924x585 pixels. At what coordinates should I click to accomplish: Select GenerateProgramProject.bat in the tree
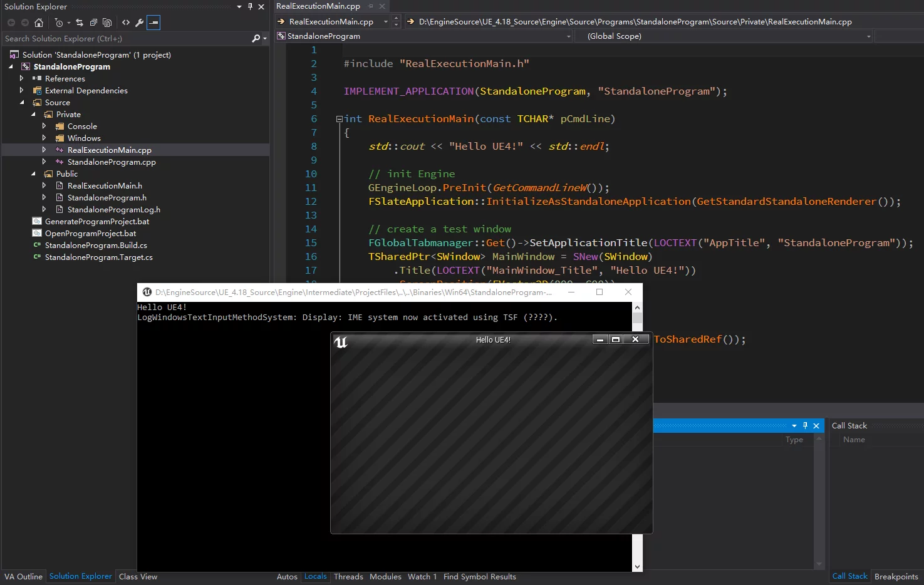coord(97,222)
